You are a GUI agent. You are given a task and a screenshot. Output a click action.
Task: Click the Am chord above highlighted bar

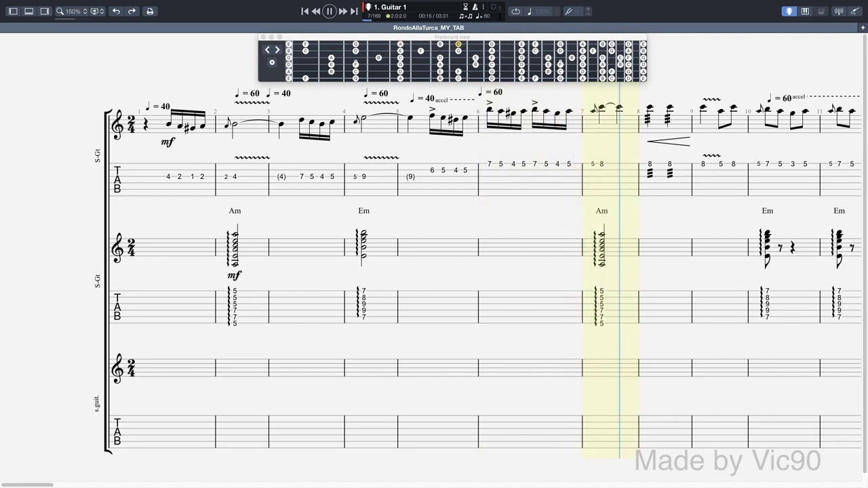click(x=601, y=211)
